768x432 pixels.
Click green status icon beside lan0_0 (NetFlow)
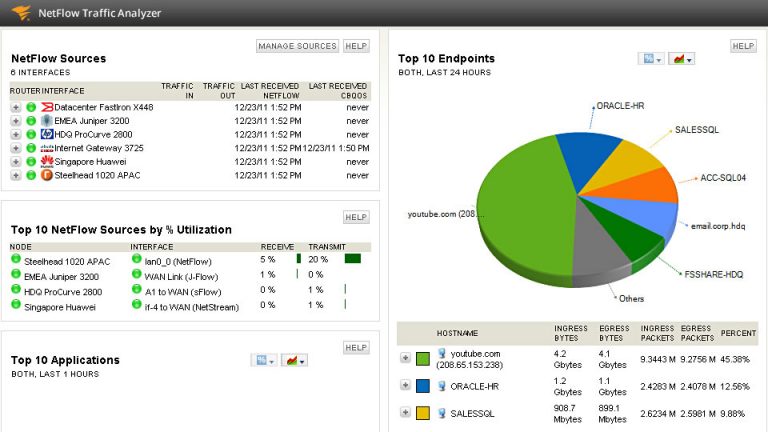(x=136, y=259)
